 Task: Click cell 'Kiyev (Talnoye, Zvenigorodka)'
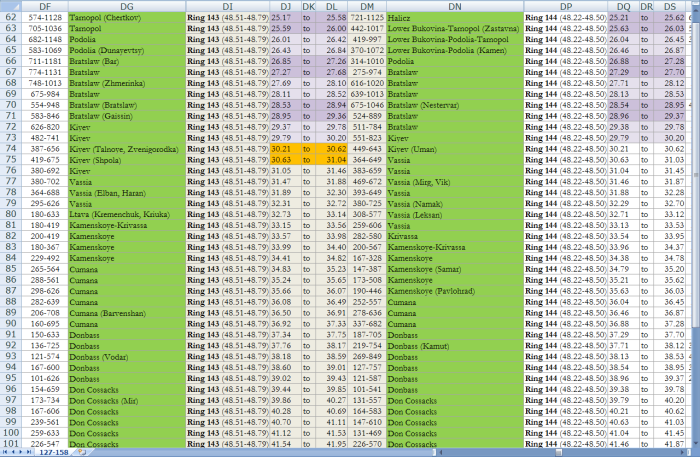[x=127, y=149]
